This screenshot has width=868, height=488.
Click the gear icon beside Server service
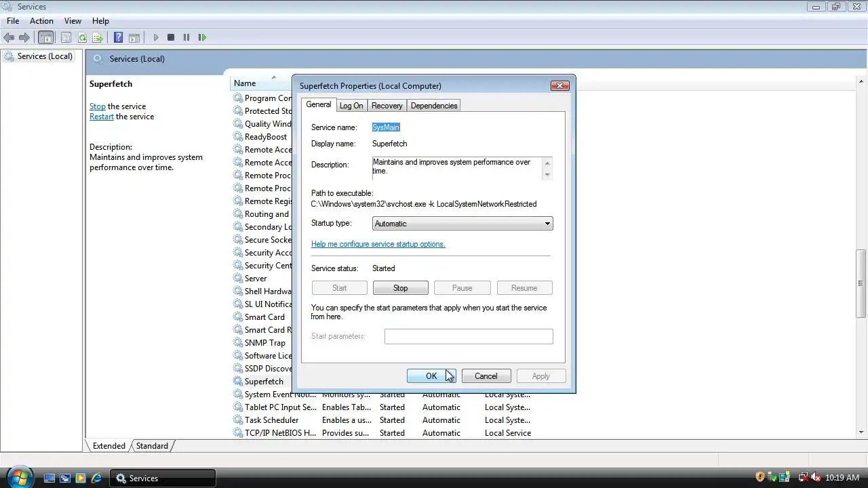(x=238, y=278)
